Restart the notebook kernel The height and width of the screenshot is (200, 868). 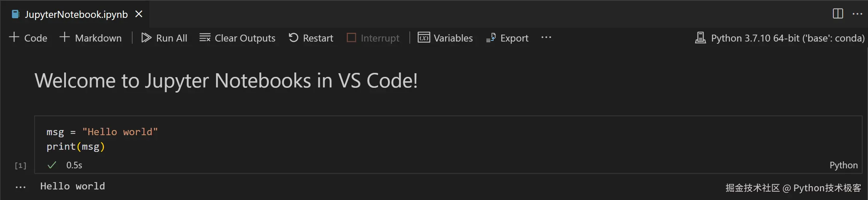pos(311,38)
